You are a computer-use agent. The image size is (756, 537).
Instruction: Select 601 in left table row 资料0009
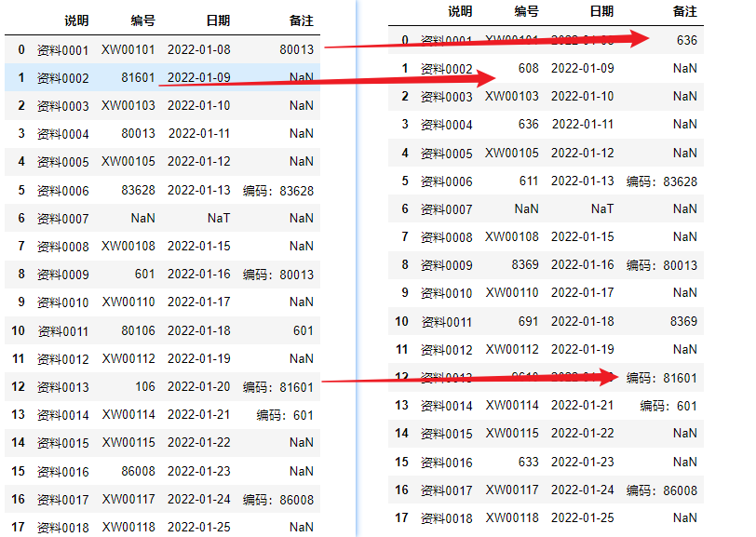[144, 275]
